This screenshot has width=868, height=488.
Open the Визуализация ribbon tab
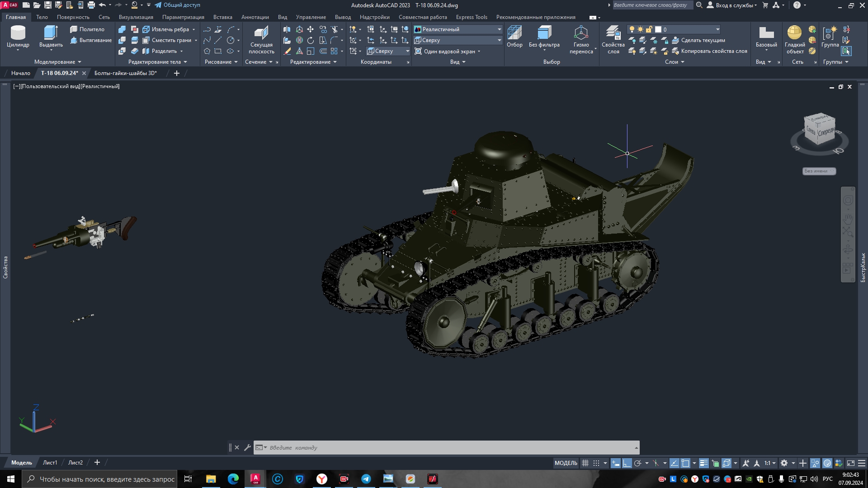[x=136, y=17]
